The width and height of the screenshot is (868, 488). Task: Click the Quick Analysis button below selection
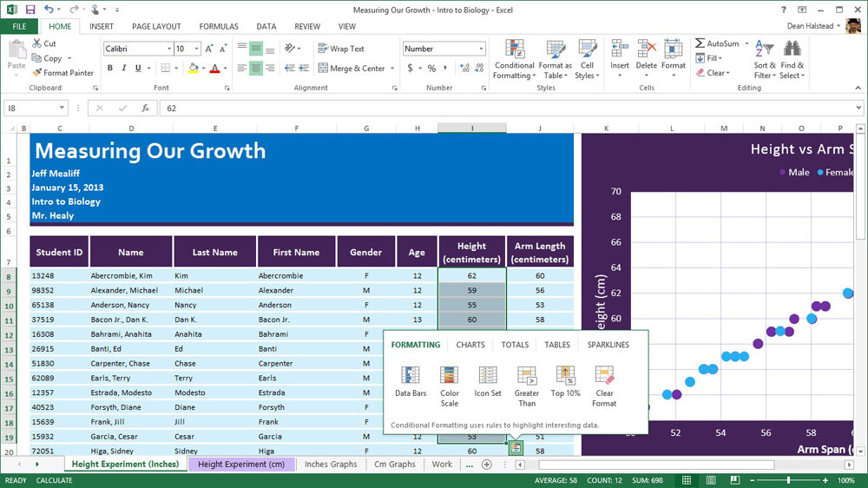tap(516, 447)
